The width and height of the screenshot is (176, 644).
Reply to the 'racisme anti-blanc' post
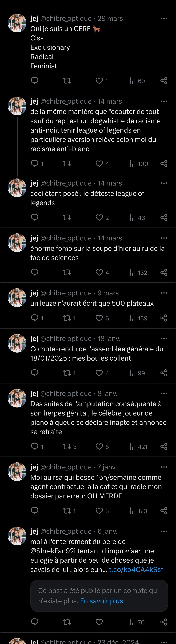pos(34,163)
